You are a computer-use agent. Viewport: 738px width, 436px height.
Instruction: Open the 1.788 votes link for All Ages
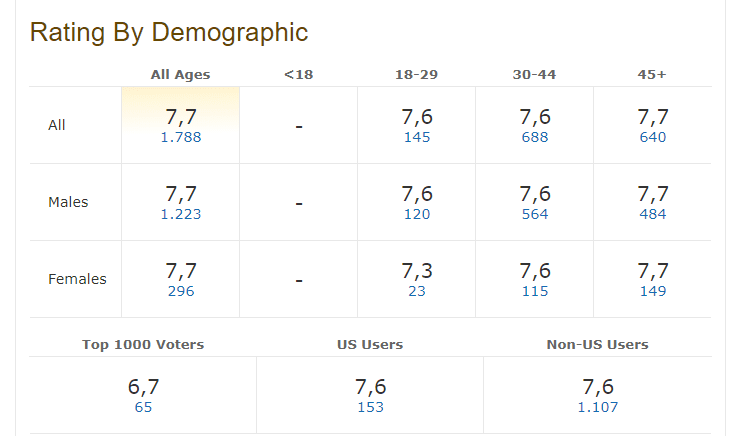pyautogui.click(x=181, y=137)
